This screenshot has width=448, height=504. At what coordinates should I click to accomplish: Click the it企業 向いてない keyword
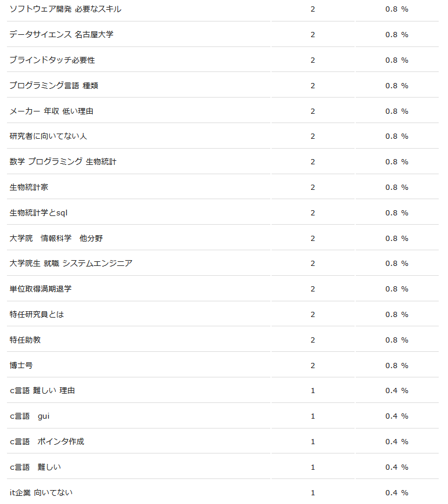[x=41, y=492]
